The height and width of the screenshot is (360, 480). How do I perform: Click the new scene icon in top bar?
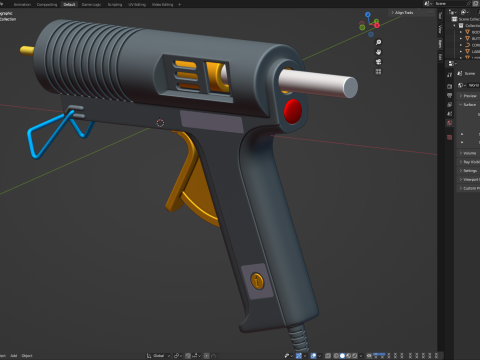(x=475, y=4)
